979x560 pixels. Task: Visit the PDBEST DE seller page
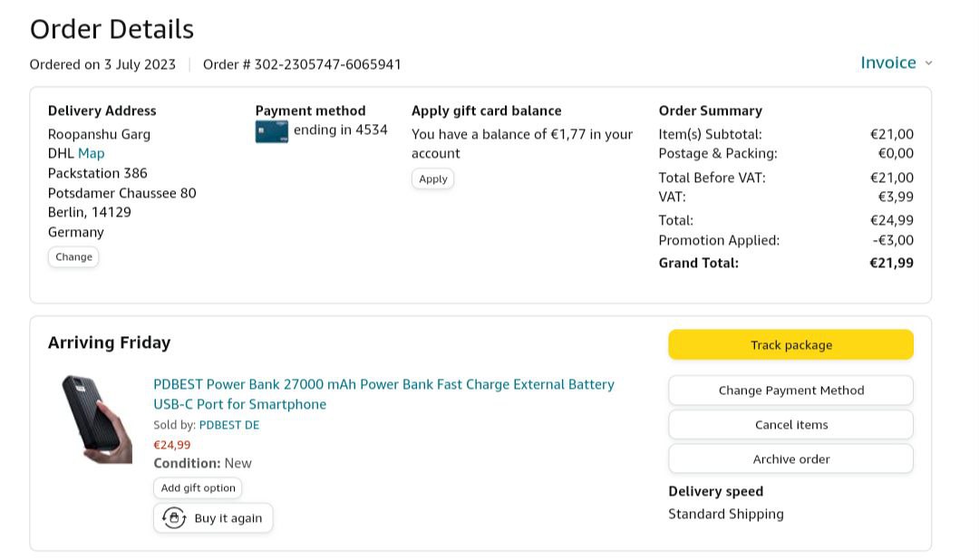click(x=228, y=425)
